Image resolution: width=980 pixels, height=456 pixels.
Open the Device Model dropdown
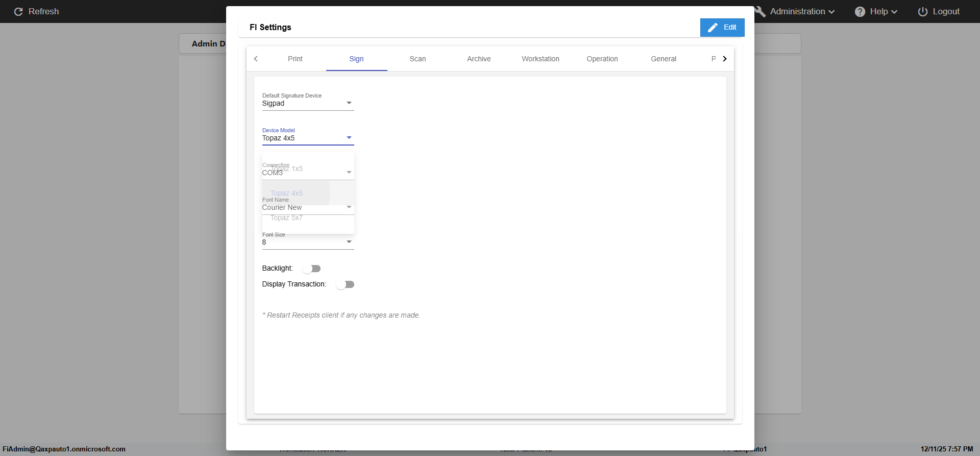tap(308, 138)
